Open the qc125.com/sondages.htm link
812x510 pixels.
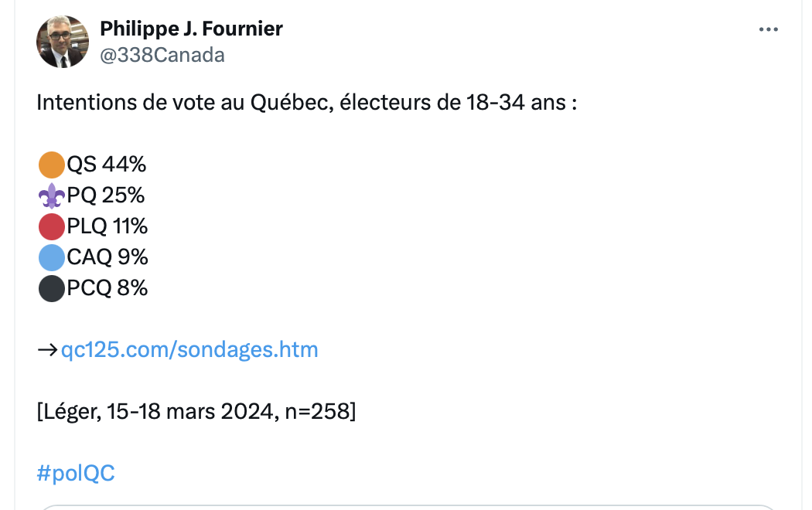[x=189, y=349]
